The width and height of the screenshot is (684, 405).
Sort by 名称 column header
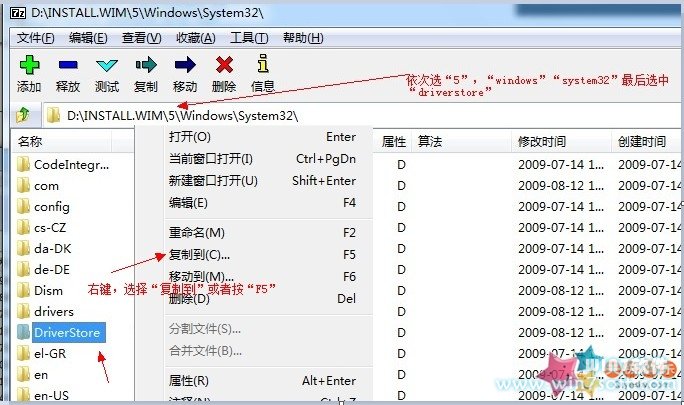pos(30,142)
